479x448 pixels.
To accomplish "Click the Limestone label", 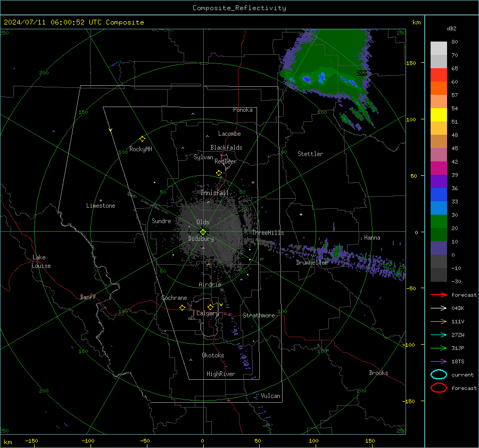I will tap(101, 206).
